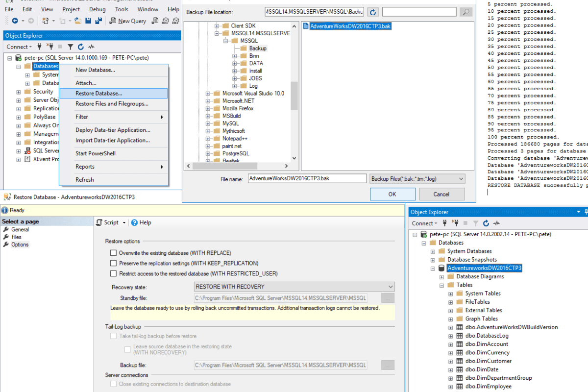Click the filter funnel icon for server 14.0.1000.169
This screenshot has width=588, height=392.
point(70,47)
